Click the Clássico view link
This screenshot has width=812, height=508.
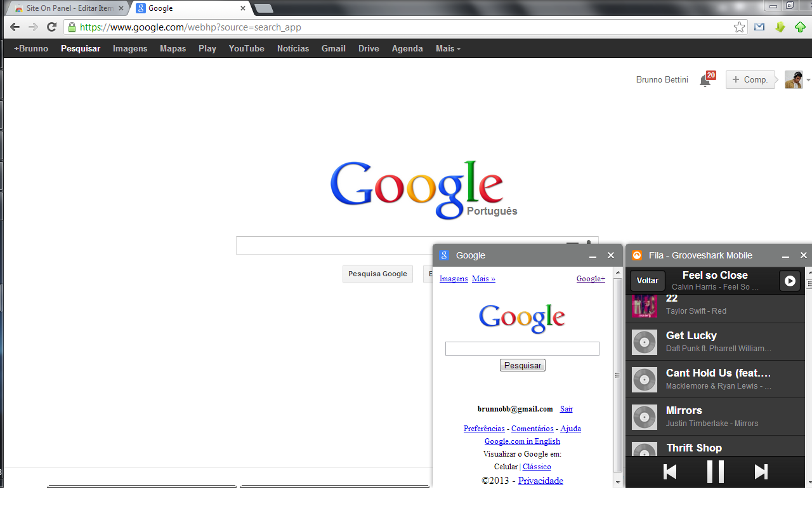[537, 467]
